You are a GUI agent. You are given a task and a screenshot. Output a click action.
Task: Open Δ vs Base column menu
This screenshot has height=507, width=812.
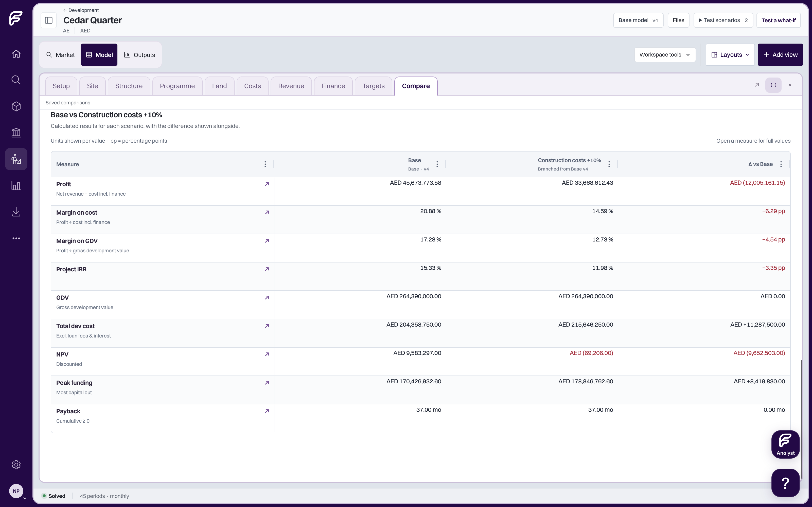[x=781, y=164]
